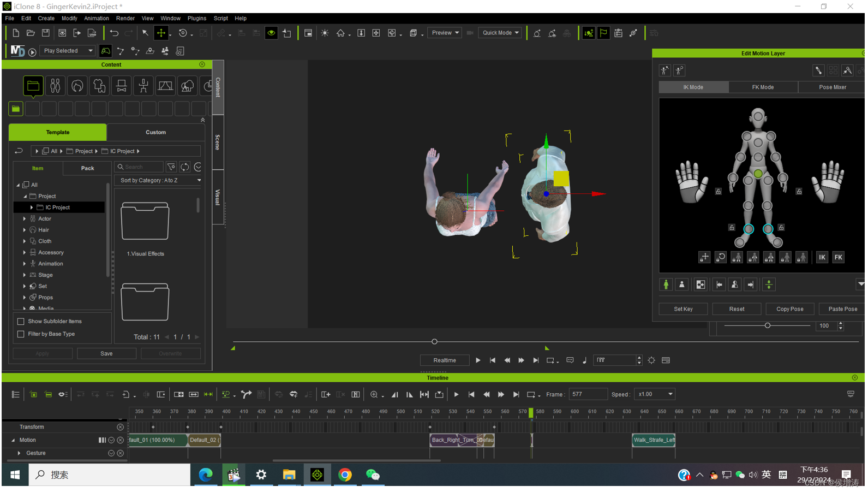Click the FK button under the body dummy
Viewport: 868px width, 492px height.
pyautogui.click(x=838, y=257)
